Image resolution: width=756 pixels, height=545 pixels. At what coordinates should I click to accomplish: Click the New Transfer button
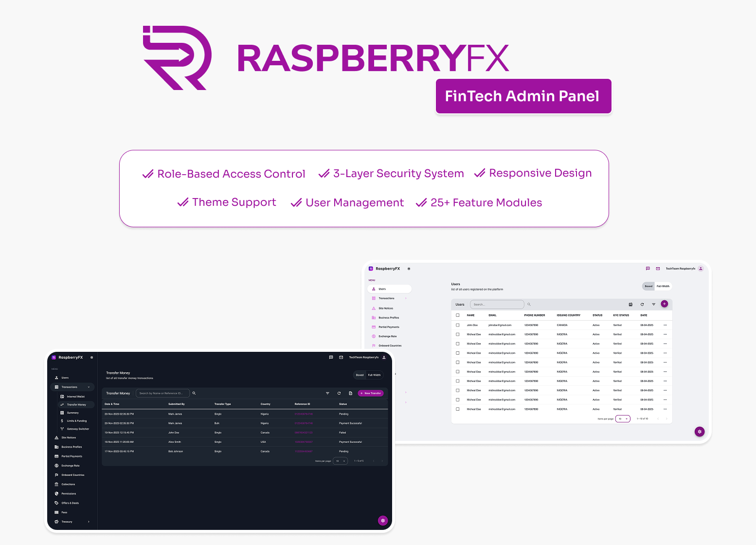point(371,393)
